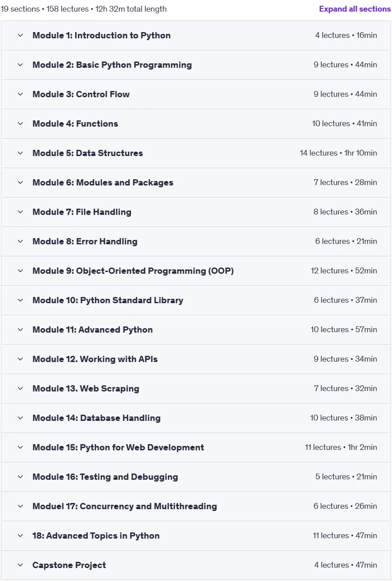Select the Module 16: Testing and Debugging title
Image resolution: width=392 pixels, height=581 pixels.
(105, 477)
